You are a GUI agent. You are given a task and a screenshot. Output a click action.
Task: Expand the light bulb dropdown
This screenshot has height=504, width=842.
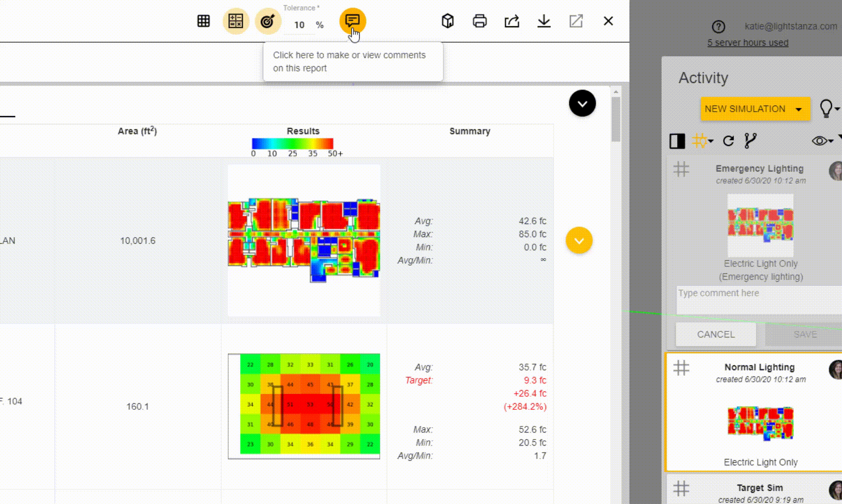tap(829, 108)
